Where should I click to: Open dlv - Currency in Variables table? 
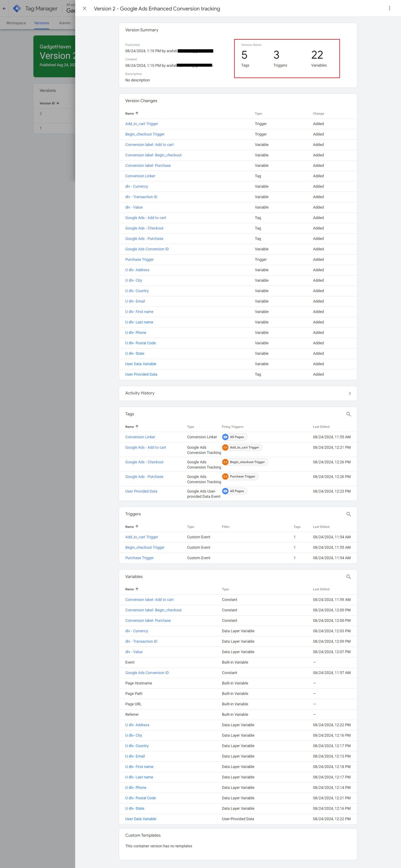click(137, 631)
